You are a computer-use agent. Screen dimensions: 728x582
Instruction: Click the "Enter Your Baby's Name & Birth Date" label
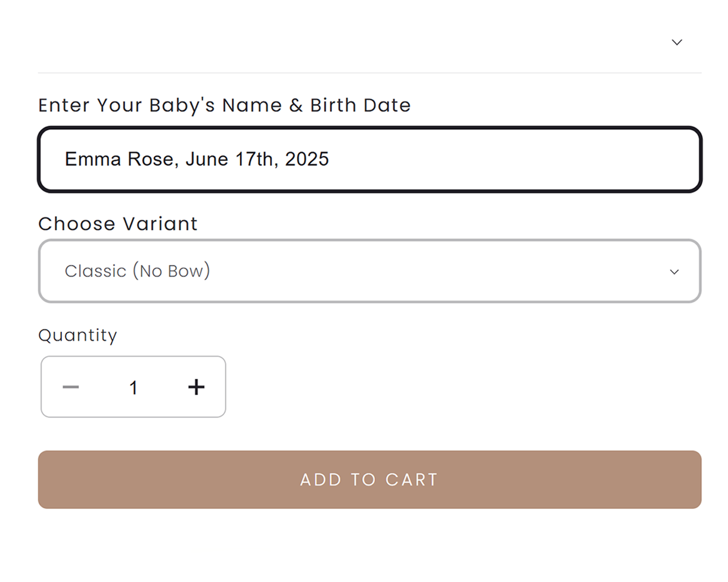(224, 105)
